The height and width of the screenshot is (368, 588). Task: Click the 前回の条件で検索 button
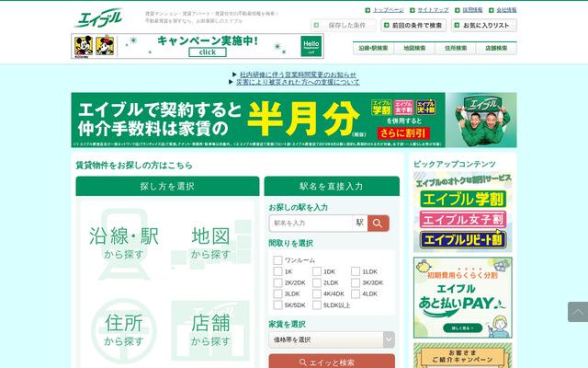tap(413, 25)
